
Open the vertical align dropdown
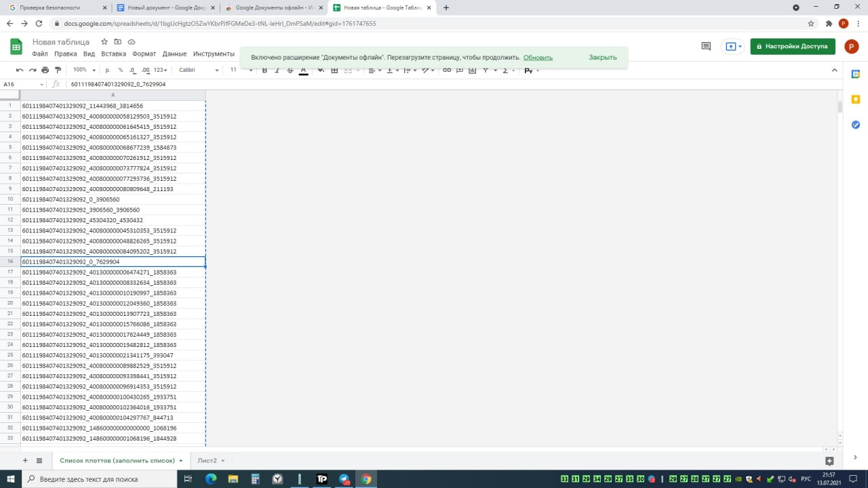392,70
